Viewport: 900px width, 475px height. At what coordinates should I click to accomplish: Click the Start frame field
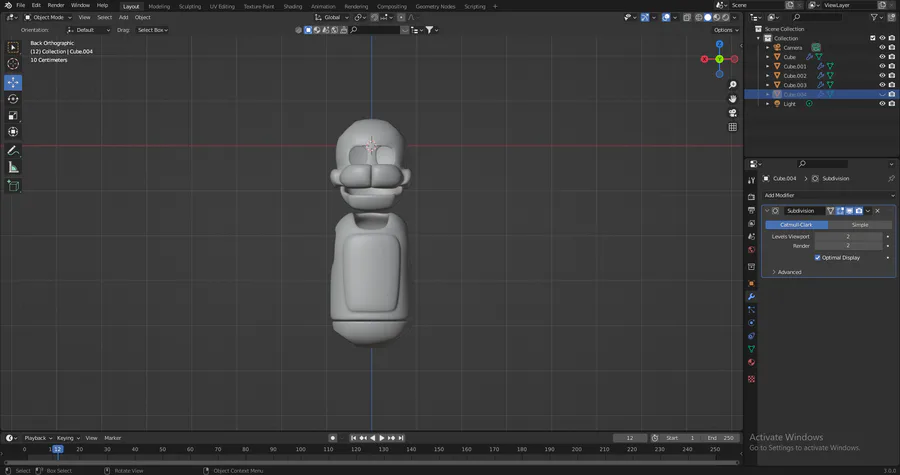pos(681,438)
